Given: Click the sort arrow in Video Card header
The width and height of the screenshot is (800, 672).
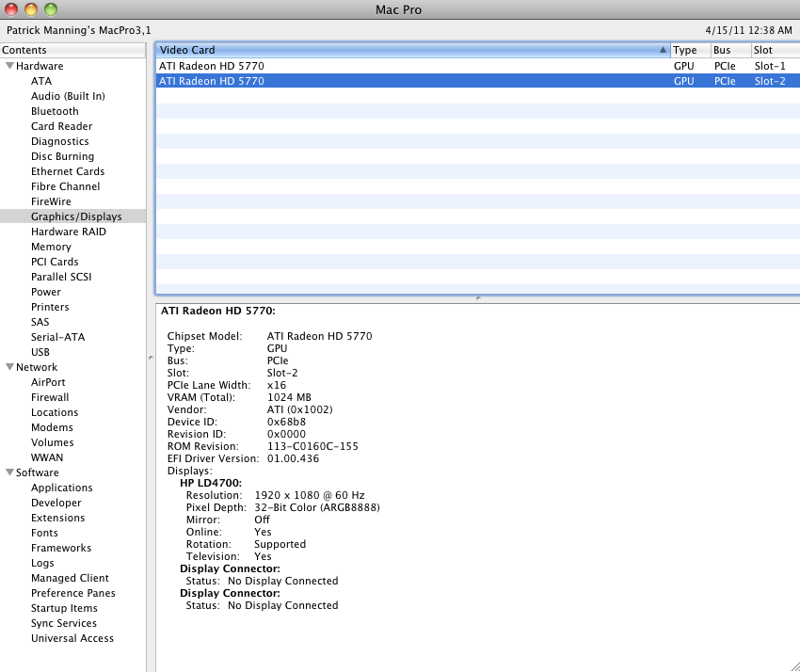Looking at the screenshot, I should (x=663, y=50).
